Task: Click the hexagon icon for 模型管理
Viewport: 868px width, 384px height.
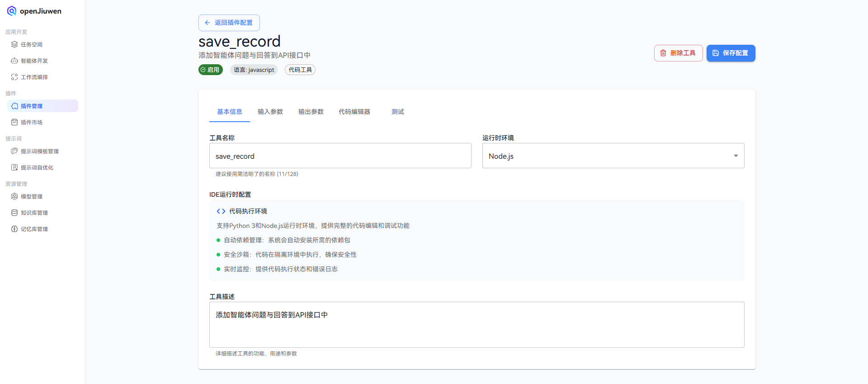Action: pyautogui.click(x=14, y=196)
